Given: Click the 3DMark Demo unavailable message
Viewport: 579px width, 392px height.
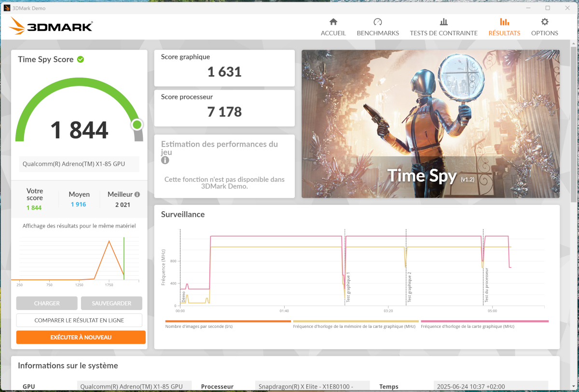Looking at the screenshot, I should coord(224,183).
